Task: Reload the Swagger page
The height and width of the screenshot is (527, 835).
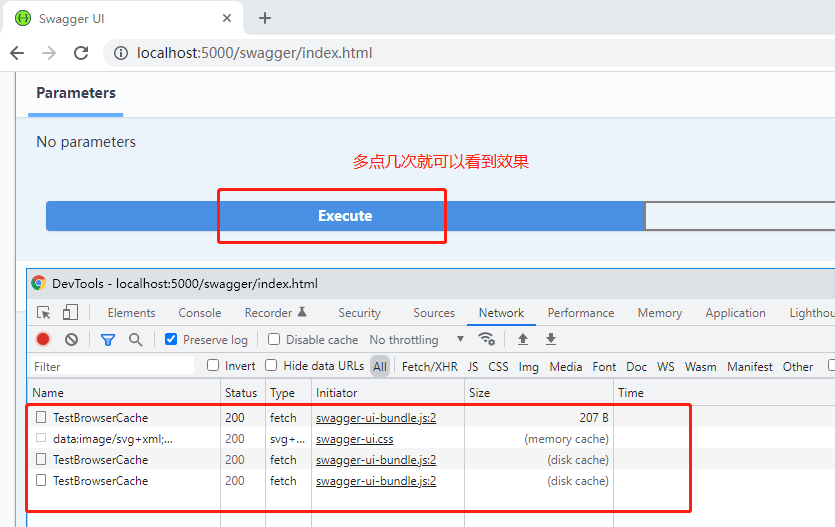Action: [x=81, y=53]
